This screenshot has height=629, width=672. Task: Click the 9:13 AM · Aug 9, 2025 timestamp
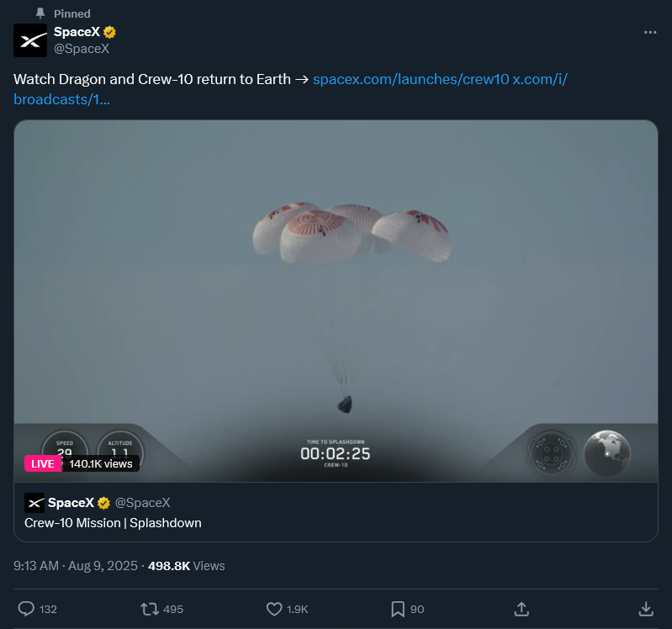coord(76,566)
